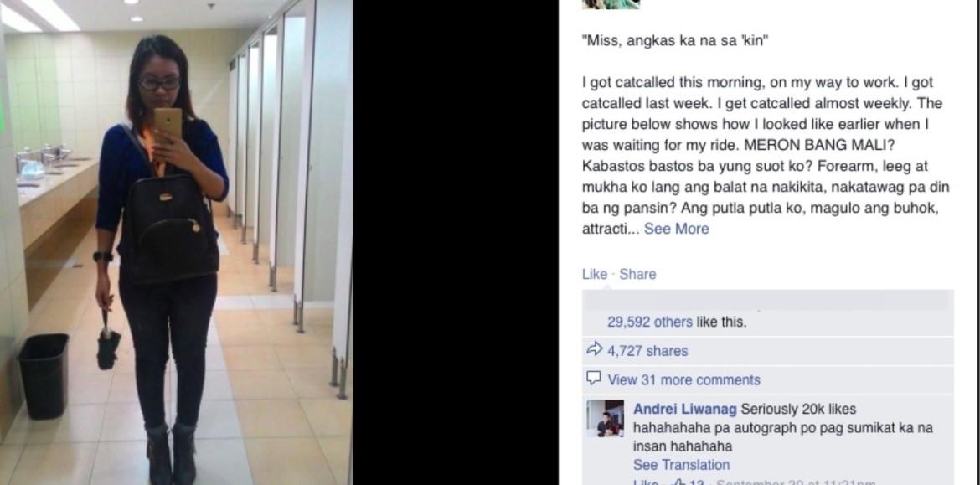The image size is (980, 485).
Task: Open the poster's profile picture above the post
Action: pyautogui.click(x=611, y=4)
